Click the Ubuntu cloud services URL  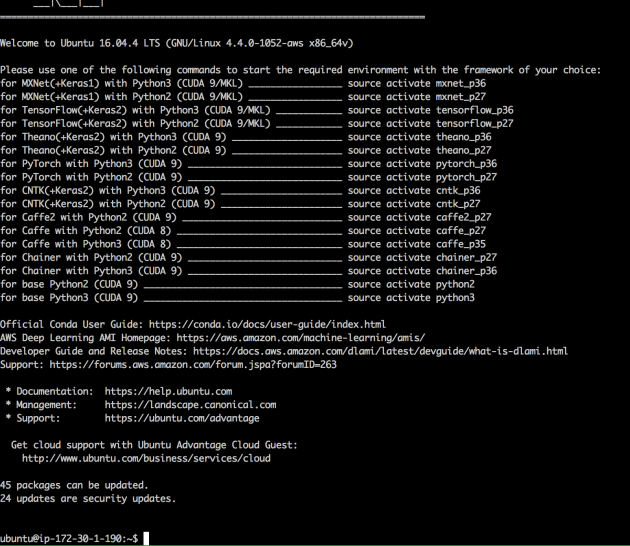[146, 458]
